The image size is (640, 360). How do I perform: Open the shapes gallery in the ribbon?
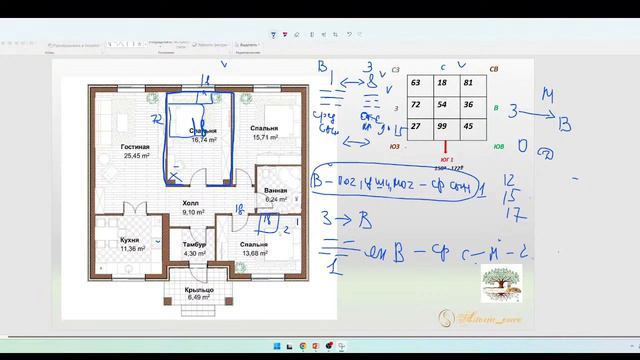coord(126,44)
